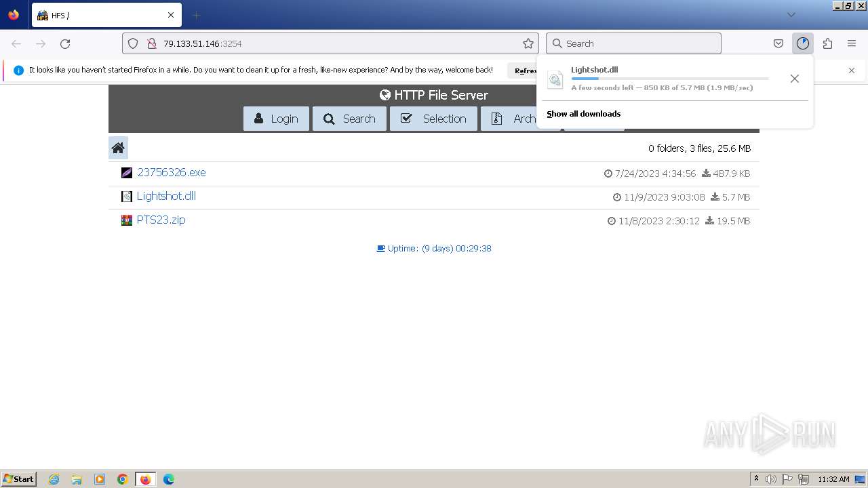
Task: Open the network tray icon
Action: [x=804, y=479]
